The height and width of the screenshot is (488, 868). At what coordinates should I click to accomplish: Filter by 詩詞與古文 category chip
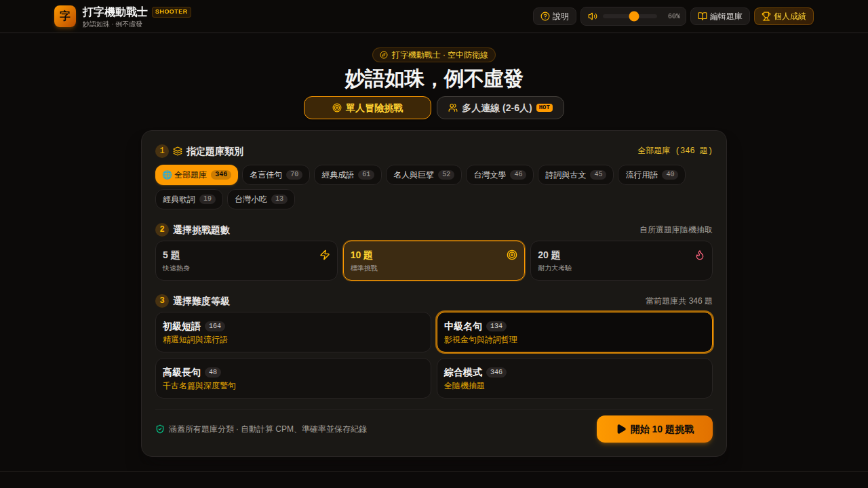[576, 175]
